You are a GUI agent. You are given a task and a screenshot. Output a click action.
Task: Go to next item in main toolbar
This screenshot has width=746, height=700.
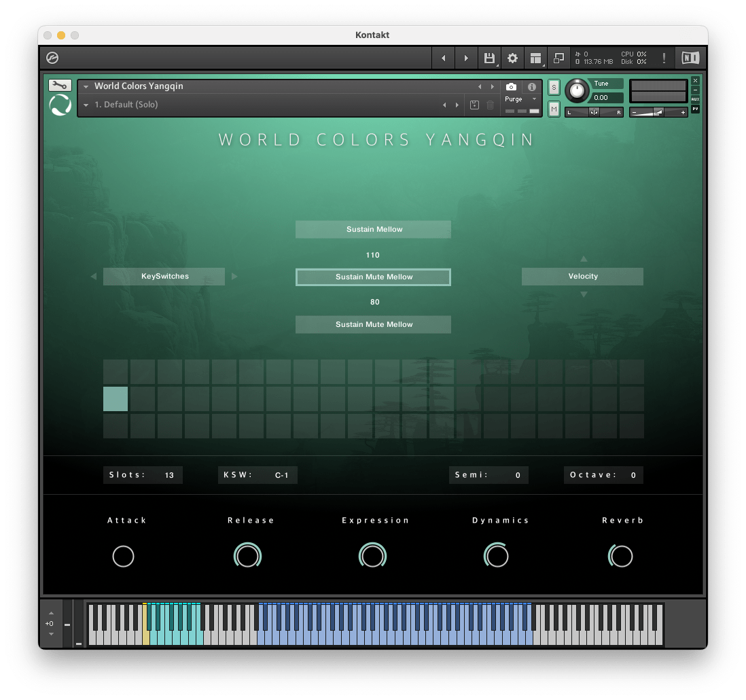click(466, 58)
